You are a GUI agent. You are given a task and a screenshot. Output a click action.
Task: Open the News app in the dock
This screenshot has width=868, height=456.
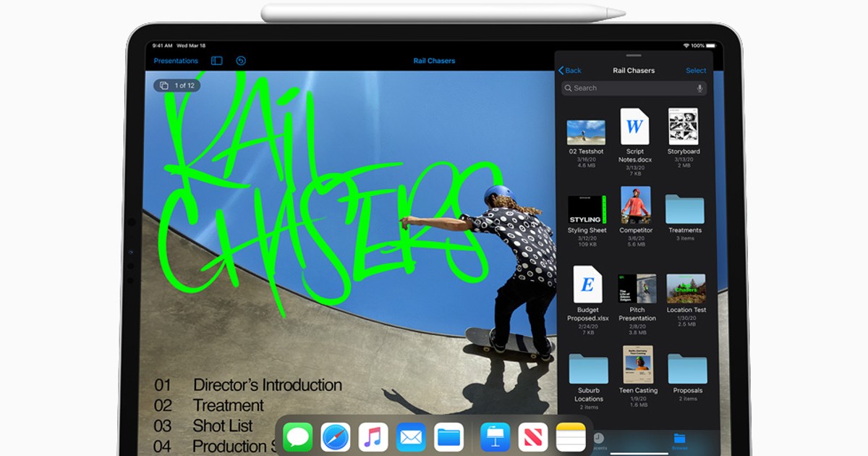[533, 437]
